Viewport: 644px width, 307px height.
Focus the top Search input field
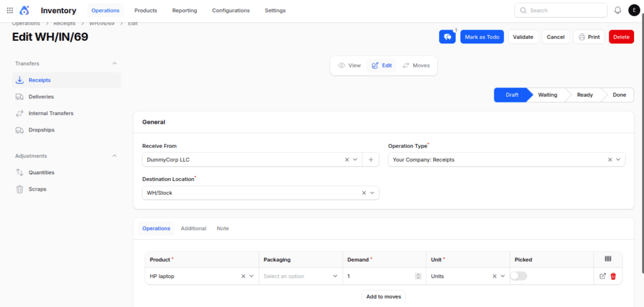561,10
